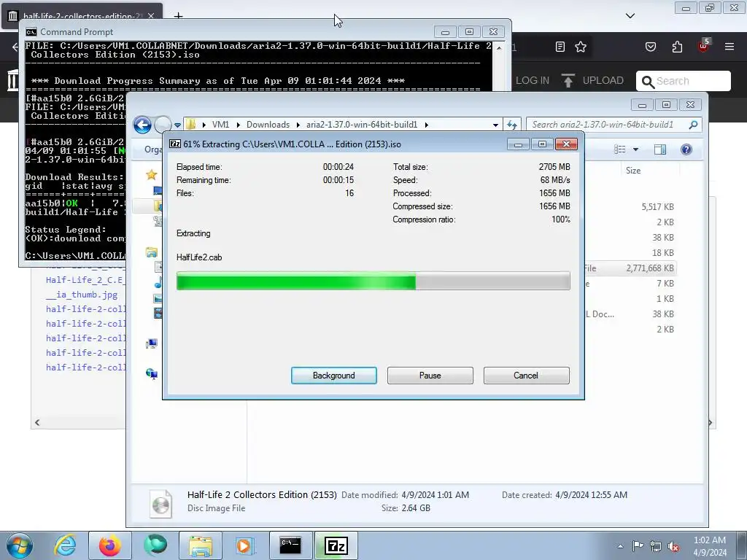Open the Pocket save icon in Firefox

click(x=650, y=47)
